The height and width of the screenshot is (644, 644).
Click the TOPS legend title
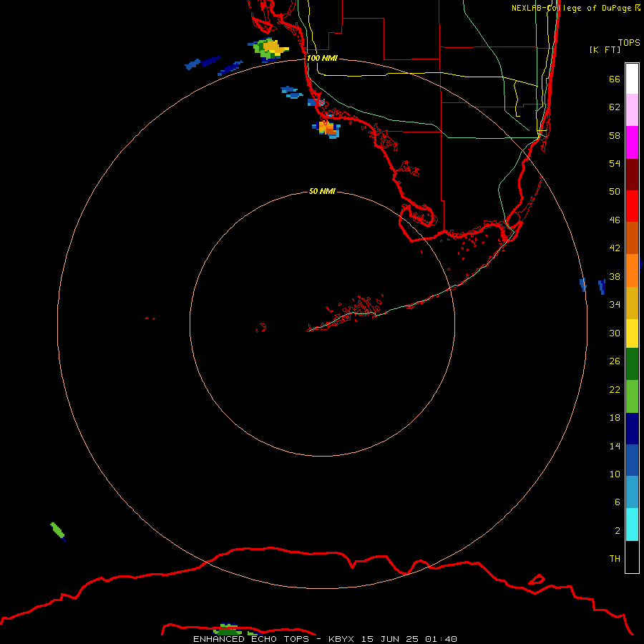coord(629,42)
